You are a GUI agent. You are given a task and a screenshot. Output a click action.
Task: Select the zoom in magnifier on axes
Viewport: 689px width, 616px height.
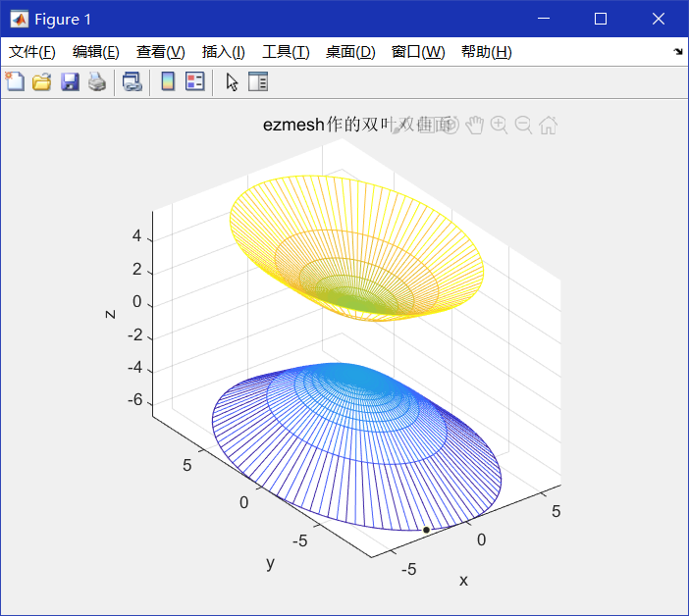(500, 126)
